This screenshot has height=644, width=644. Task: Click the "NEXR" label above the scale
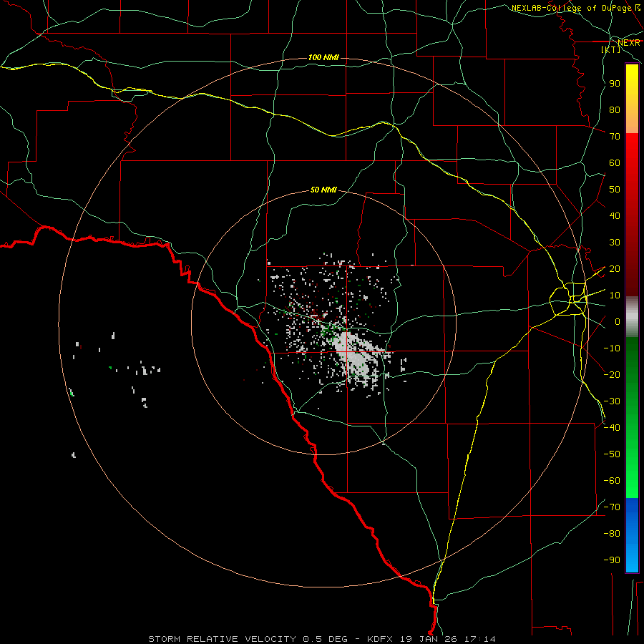[628, 43]
